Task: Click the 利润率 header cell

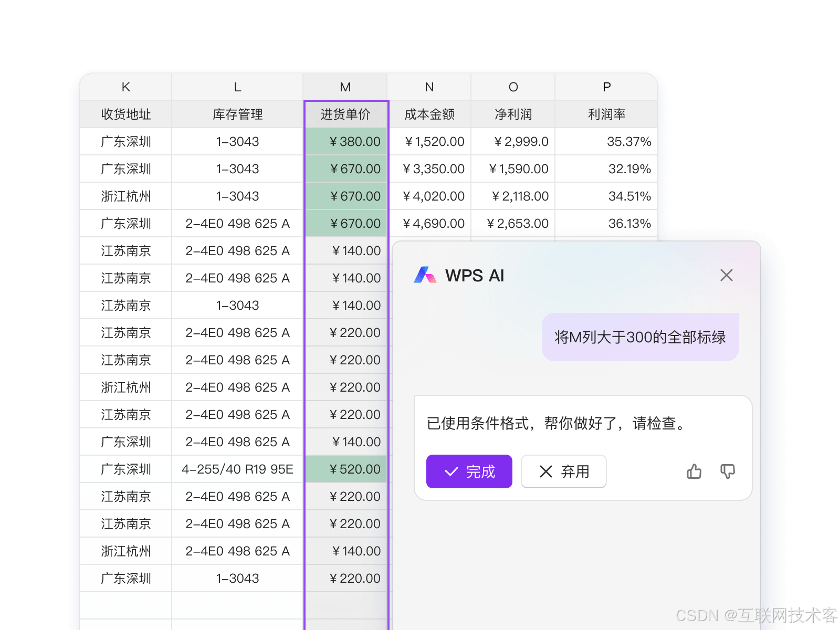Action: tap(606, 114)
